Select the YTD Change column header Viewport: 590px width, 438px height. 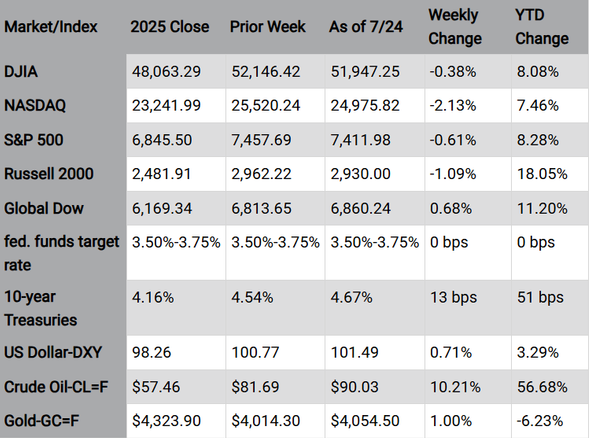coord(542,27)
